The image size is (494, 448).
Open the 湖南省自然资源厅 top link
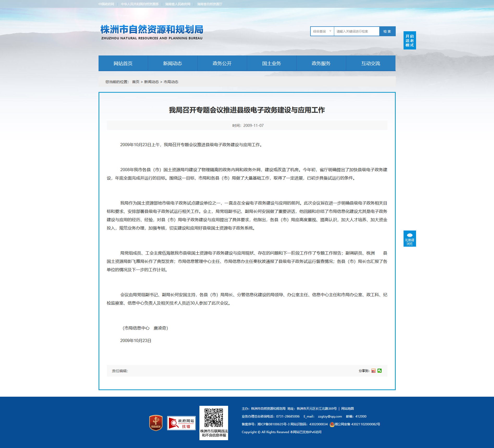click(x=210, y=4)
